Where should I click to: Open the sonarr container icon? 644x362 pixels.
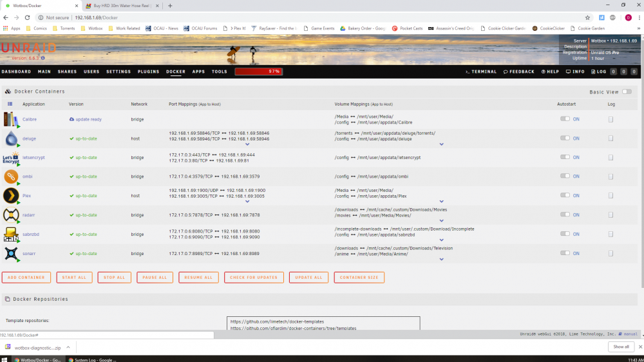[11, 254]
